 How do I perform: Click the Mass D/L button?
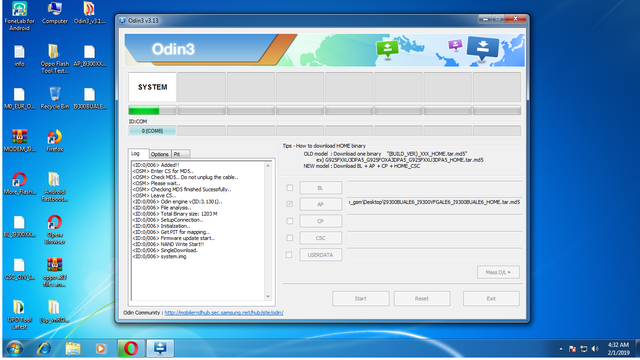click(498, 272)
